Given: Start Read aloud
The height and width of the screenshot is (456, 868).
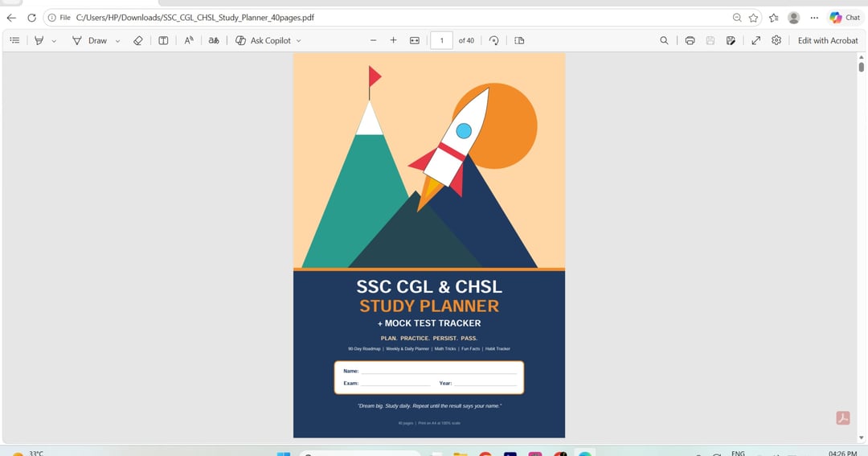Looking at the screenshot, I should click(189, 40).
